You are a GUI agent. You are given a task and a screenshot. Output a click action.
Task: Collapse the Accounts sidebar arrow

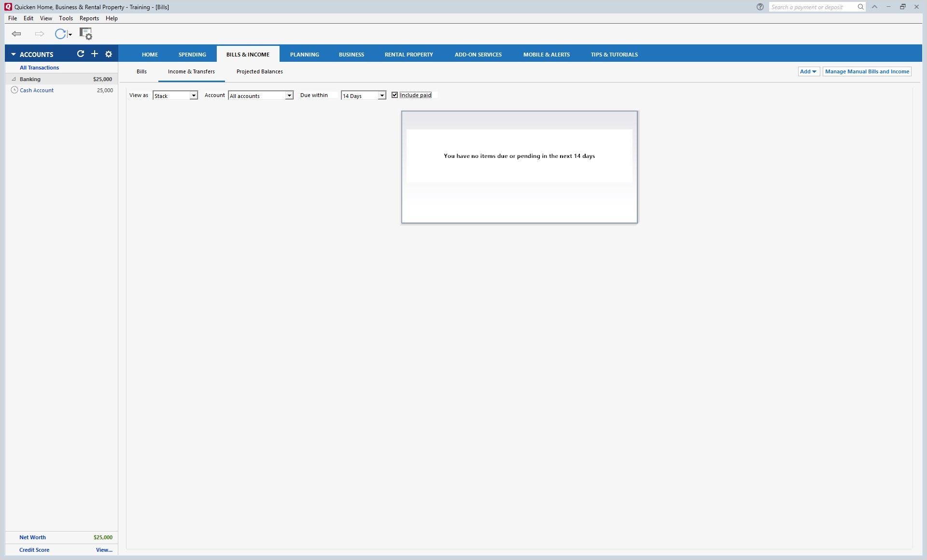coord(14,55)
